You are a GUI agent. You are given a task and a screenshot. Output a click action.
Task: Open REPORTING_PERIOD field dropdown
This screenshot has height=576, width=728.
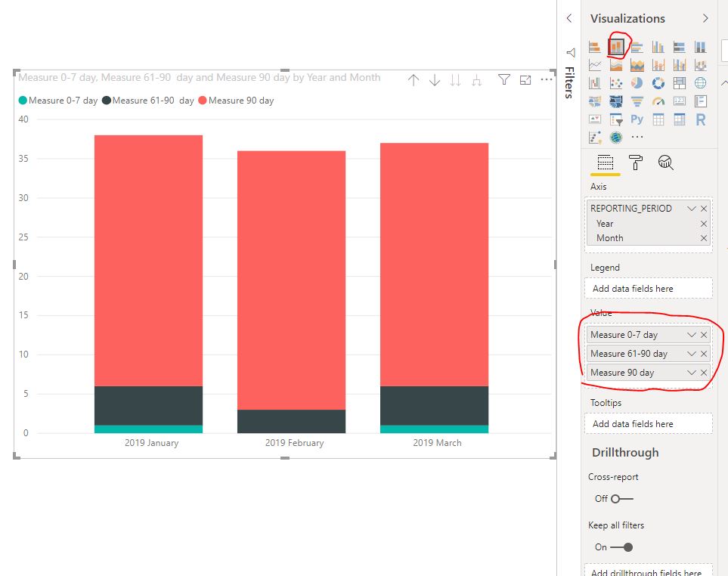tap(691, 209)
